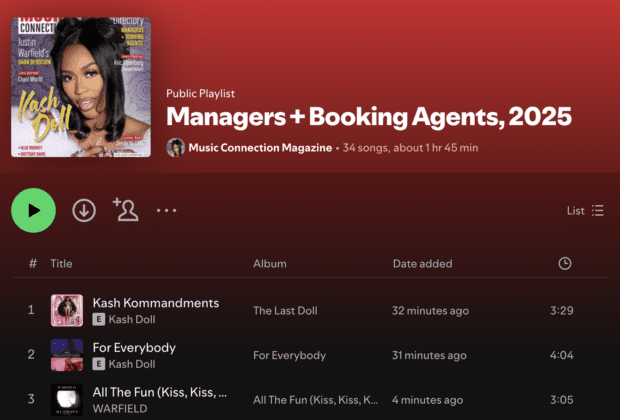Screen dimensions: 620x420
Task: Open the List view options dropdown
Action: [x=585, y=210]
